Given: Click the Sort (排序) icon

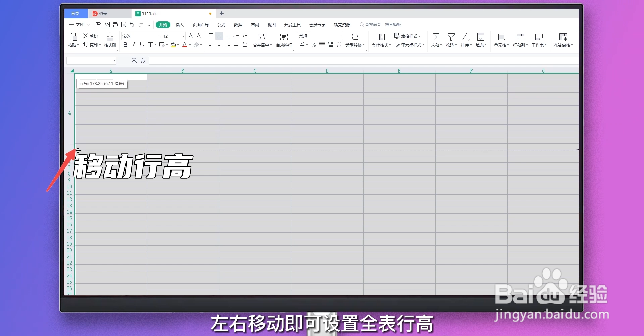Looking at the screenshot, I should tap(466, 37).
